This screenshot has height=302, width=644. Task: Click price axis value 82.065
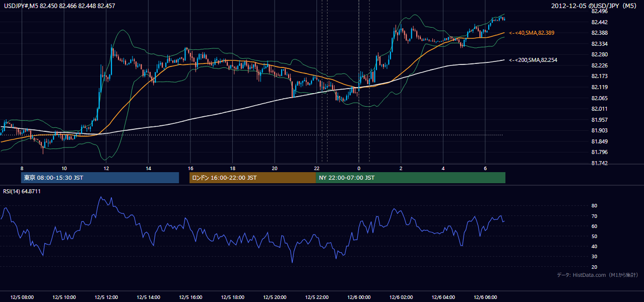[600, 98]
